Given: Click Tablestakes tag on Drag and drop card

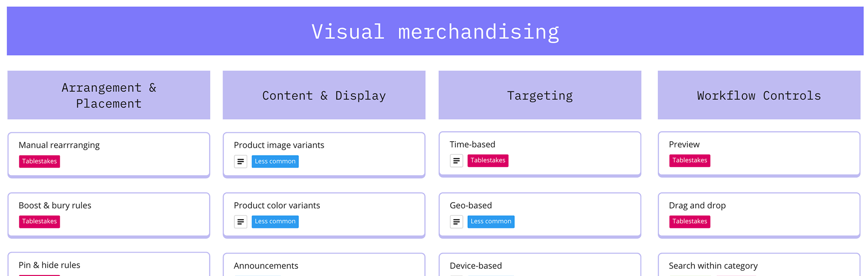Looking at the screenshot, I should pyautogui.click(x=689, y=222).
